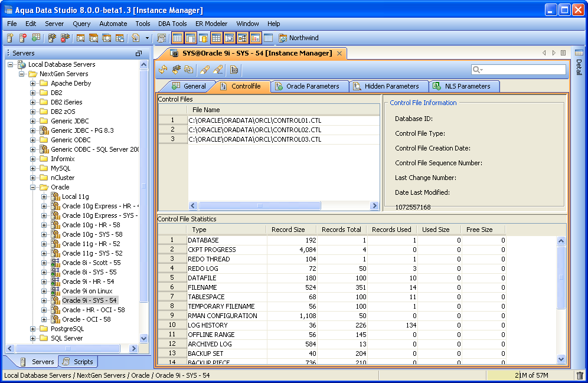Click the garbage collection trash icon in status bar

pos(580,375)
